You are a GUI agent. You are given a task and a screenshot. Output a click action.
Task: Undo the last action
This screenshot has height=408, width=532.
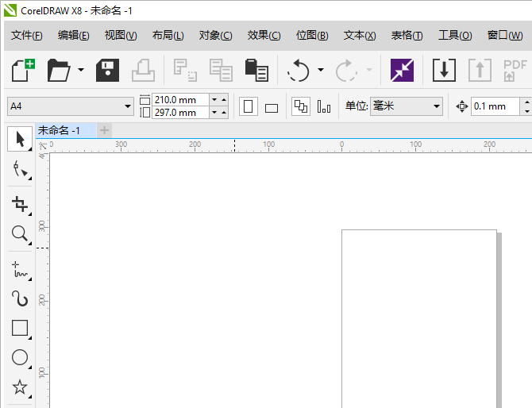coord(299,70)
